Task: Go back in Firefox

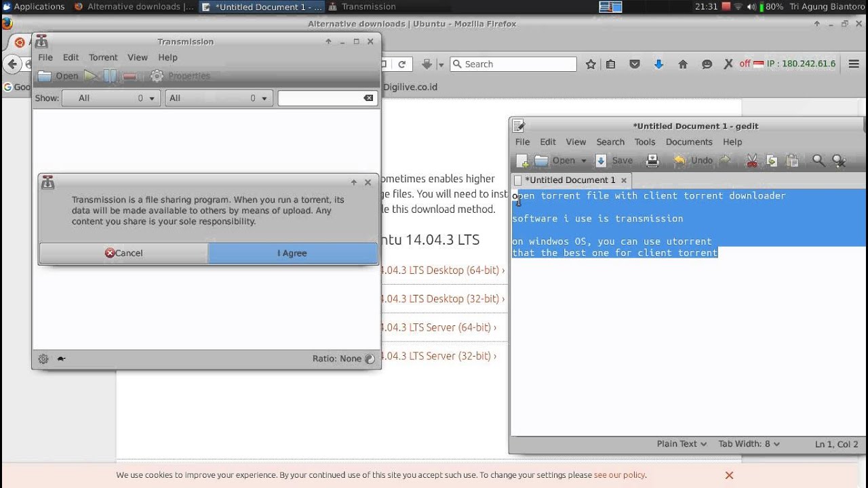Action: coord(12,64)
